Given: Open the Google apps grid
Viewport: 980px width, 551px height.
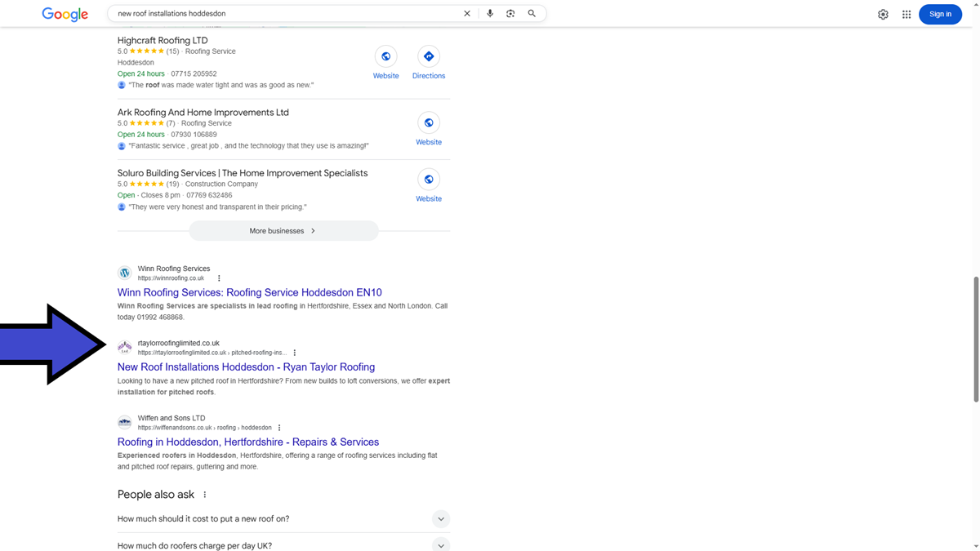Looking at the screenshot, I should (906, 14).
